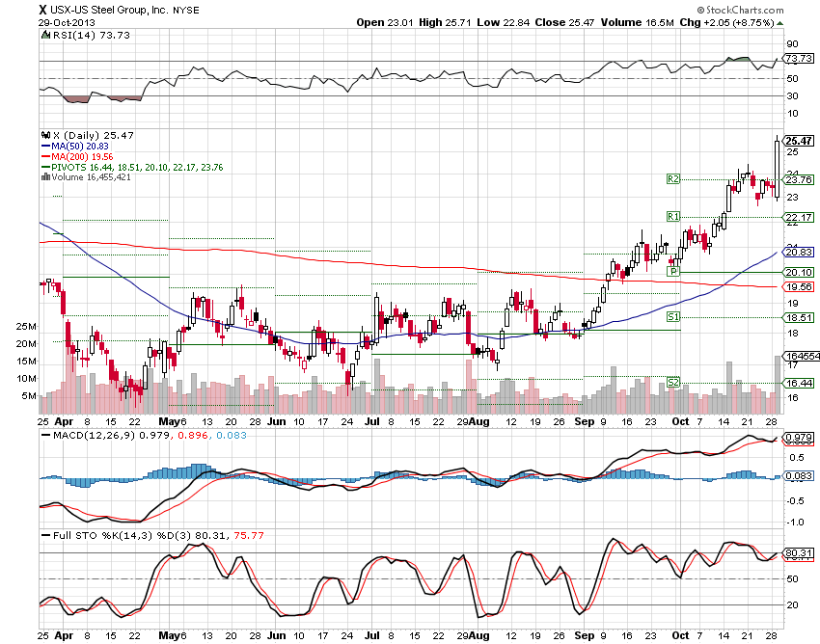
Task: Click the Sep label under the price chart
Action: tap(585, 421)
